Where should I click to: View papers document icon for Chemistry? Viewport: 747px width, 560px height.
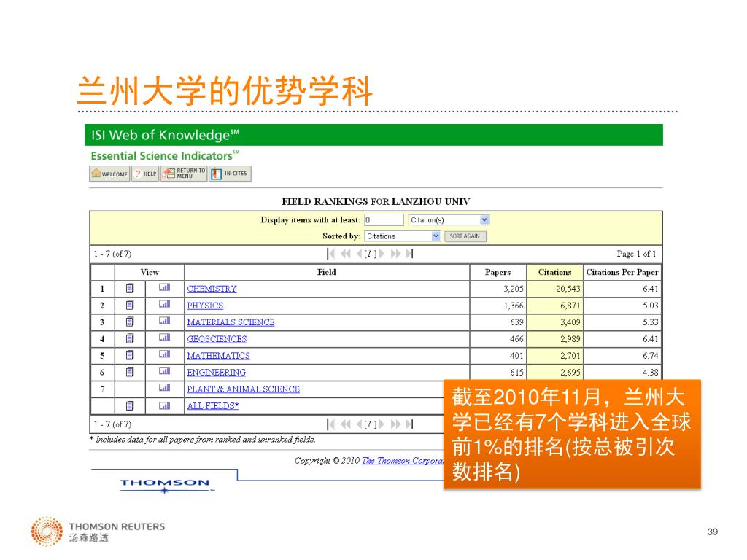click(130, 288)
